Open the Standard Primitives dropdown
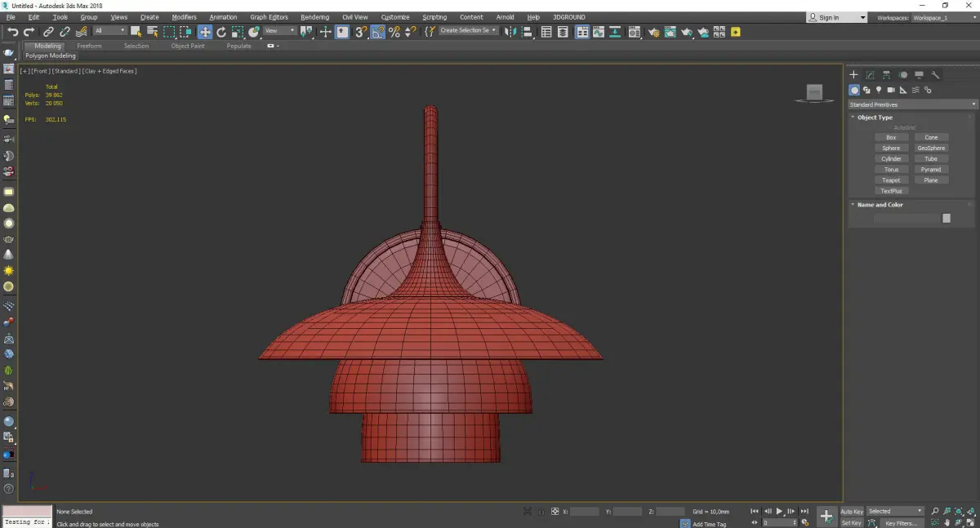 [x=912, y=104]
